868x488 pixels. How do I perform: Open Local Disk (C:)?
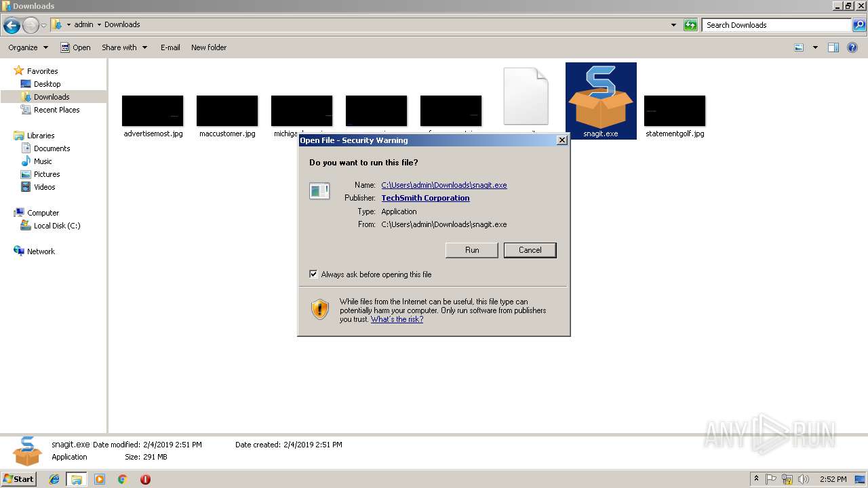tap(57, 226)
